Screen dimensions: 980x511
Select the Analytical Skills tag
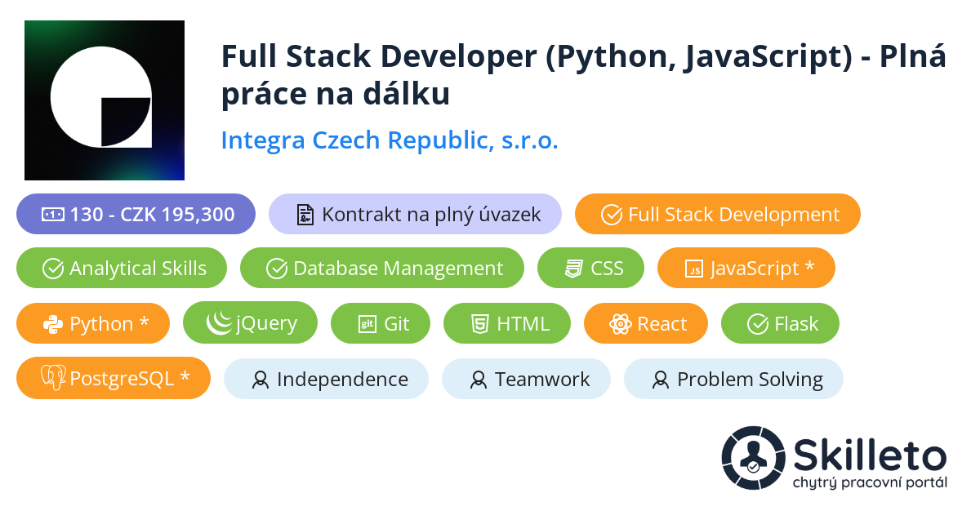(x=122, y=269)
